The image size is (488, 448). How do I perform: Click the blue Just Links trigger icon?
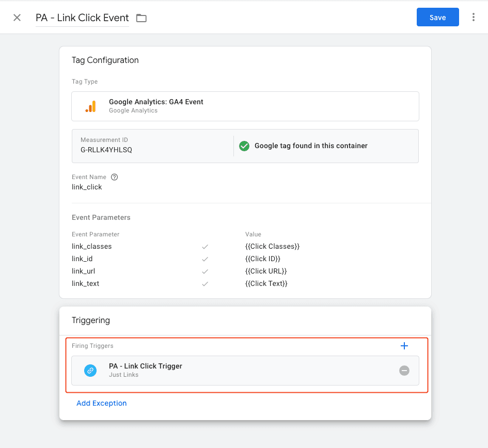point(90,370)
